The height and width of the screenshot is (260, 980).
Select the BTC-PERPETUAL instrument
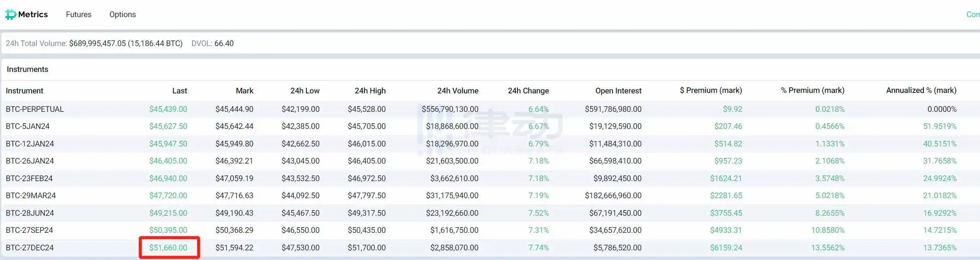[x=35, y=109]
